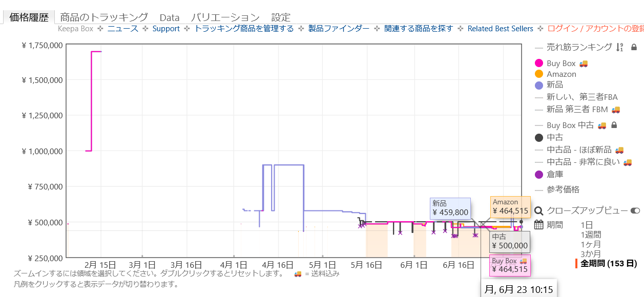Click the 期間 label
644x297 pixels.
click(555, 225)
